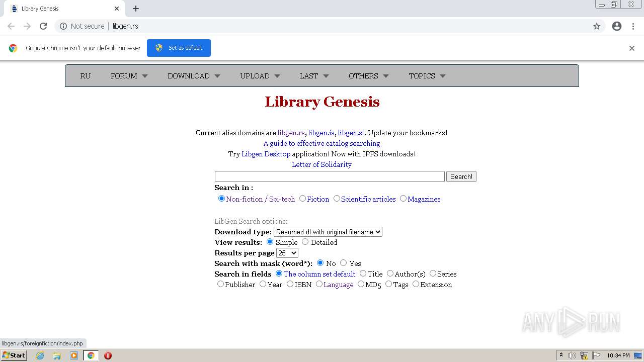This screenshot has width=644, height=362.
Task: Switch to RU language in nav bar
Action: 86,76
